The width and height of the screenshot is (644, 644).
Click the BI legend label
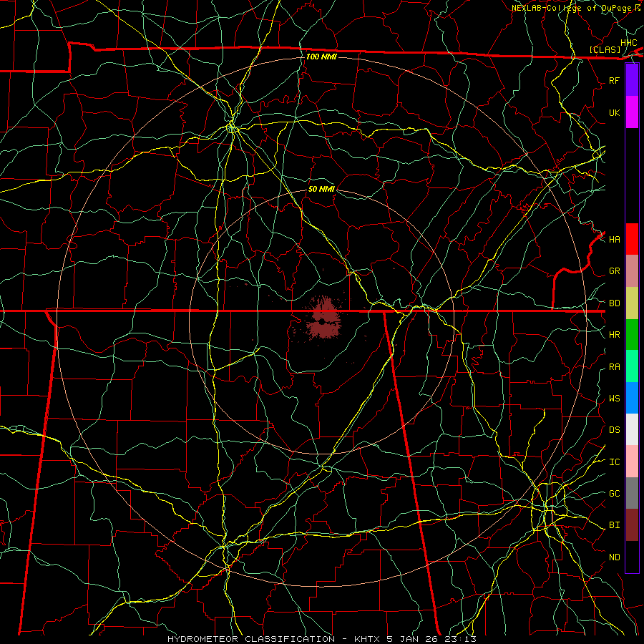click(615, 525)
